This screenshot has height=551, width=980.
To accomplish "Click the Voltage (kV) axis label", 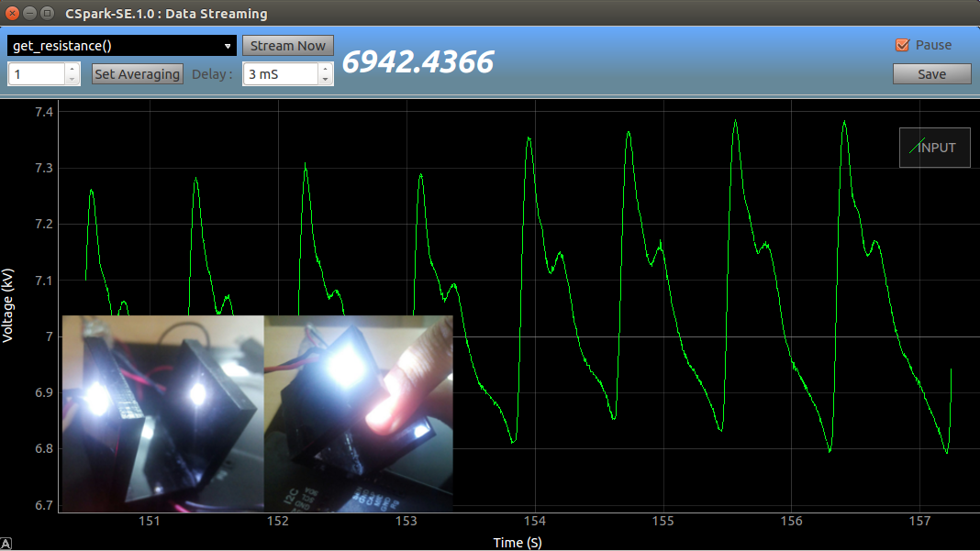I will [8, 305].
